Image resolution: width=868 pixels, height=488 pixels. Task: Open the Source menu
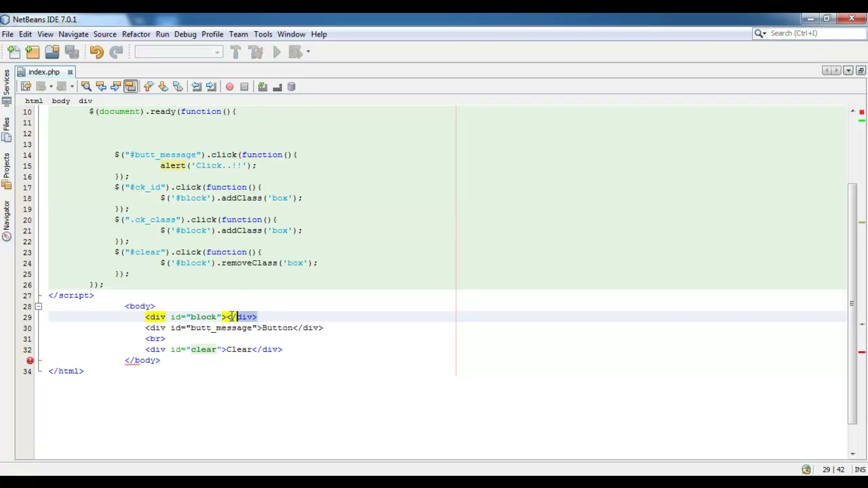coord(104,34)
